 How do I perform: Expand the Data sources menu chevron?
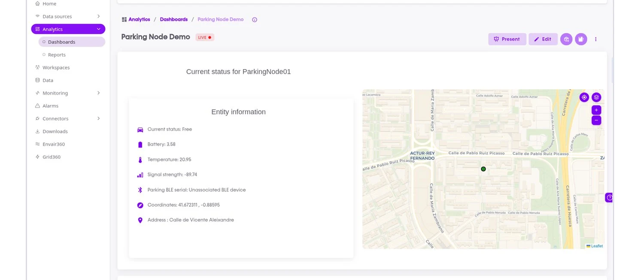click(x=98, y=16)
